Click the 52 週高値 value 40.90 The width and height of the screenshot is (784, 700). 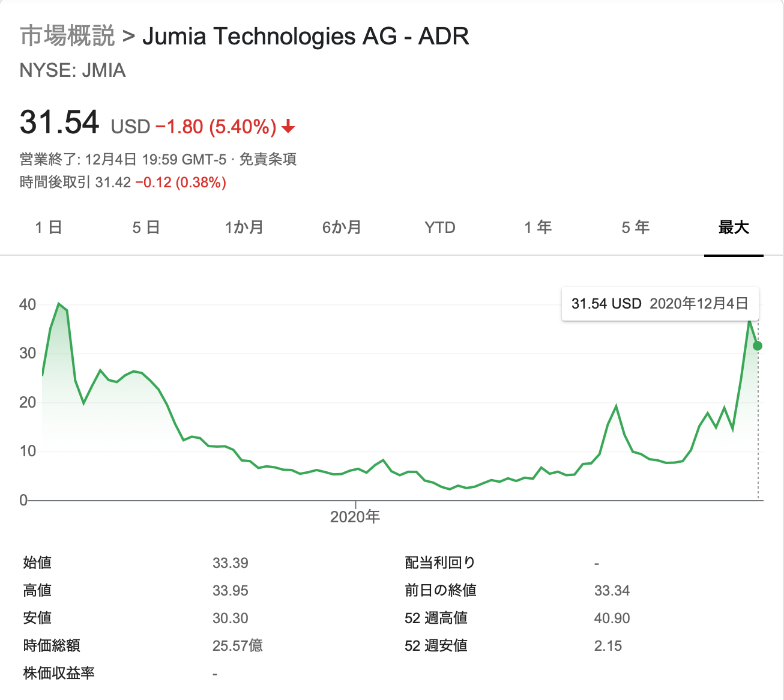(612, 618)
